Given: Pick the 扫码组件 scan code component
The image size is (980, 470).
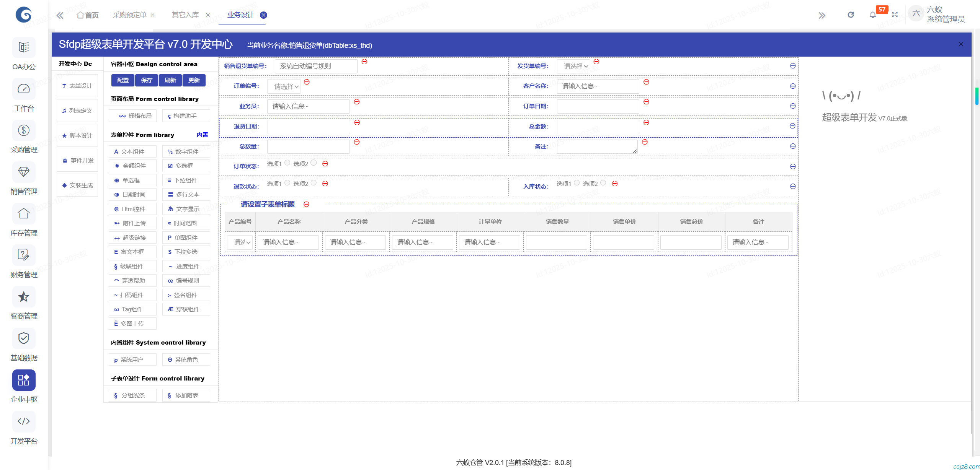Looking at the screenshot, I should pos(132,294).
